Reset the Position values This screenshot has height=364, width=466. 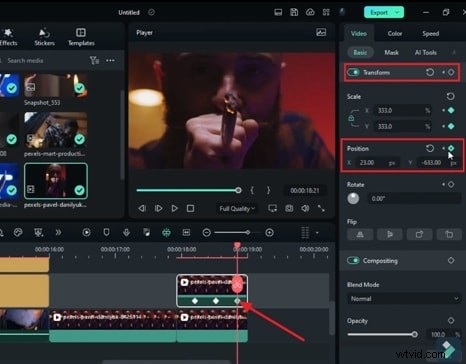[430, 148]
